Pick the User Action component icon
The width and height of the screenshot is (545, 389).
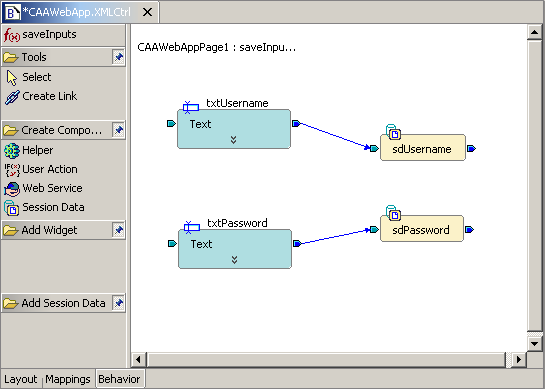pyautogui.click(x=12, y=170)
